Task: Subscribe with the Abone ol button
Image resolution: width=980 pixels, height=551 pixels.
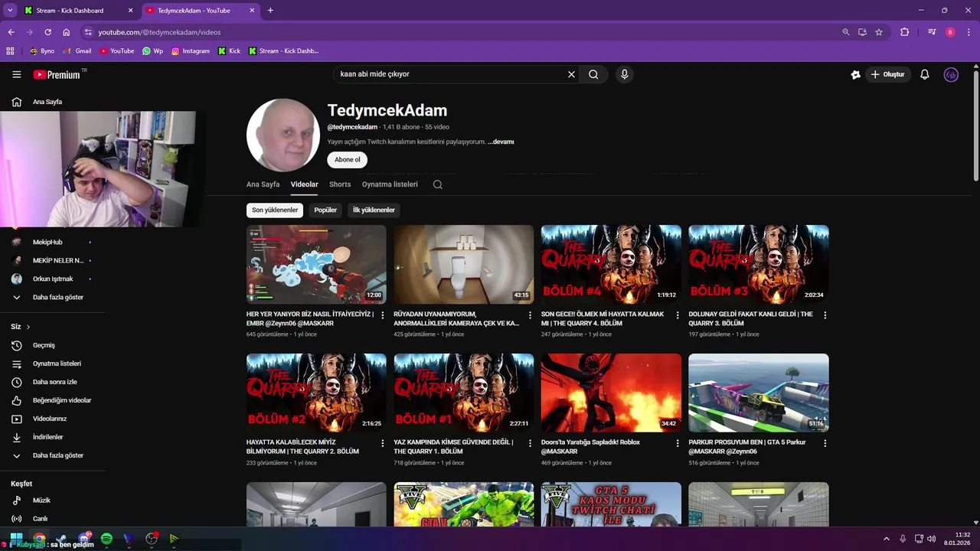Action: tap(348, 160)
